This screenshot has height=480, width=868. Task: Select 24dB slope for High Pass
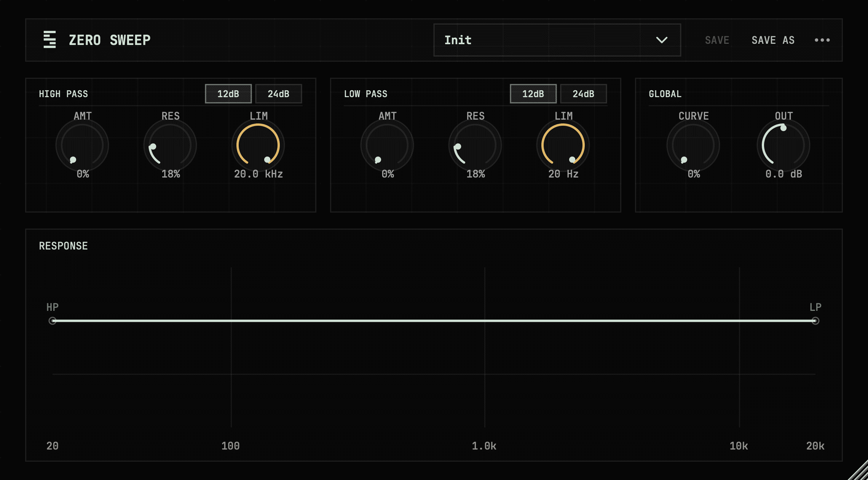(278, 94)
